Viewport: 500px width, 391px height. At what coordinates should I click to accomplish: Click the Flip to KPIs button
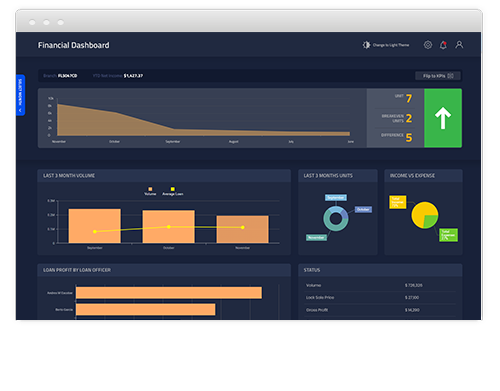click(438, 76)
